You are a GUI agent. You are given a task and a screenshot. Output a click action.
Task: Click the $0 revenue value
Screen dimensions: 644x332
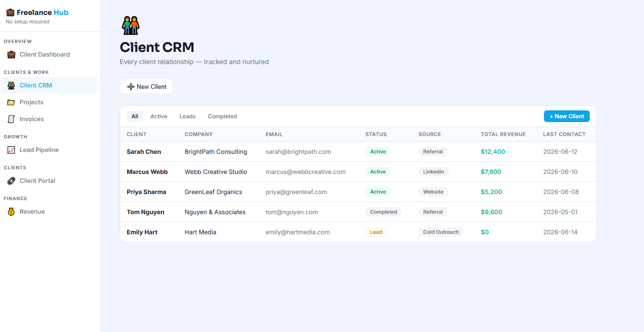[485, 232]
